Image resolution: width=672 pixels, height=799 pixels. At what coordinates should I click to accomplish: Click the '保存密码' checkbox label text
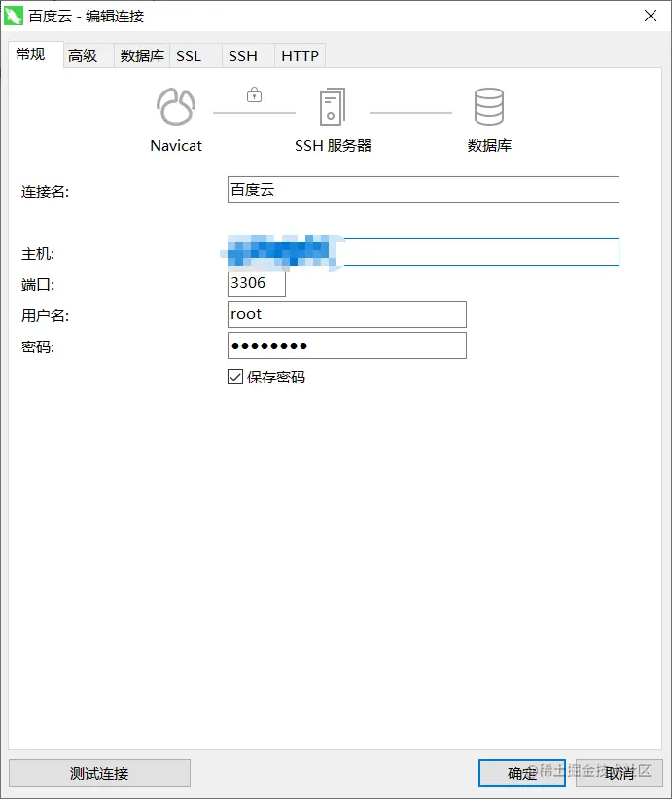coord(276,377)
